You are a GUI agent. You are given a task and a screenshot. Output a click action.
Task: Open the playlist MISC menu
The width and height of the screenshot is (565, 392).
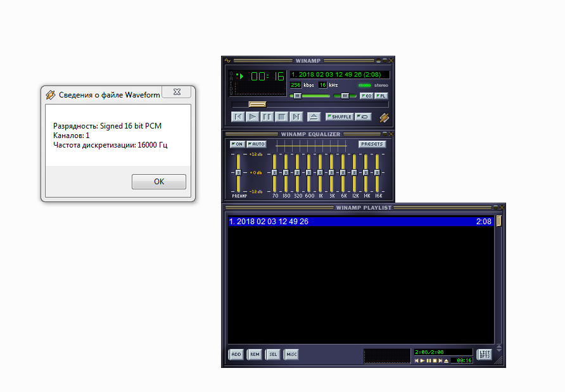point(291,355)
